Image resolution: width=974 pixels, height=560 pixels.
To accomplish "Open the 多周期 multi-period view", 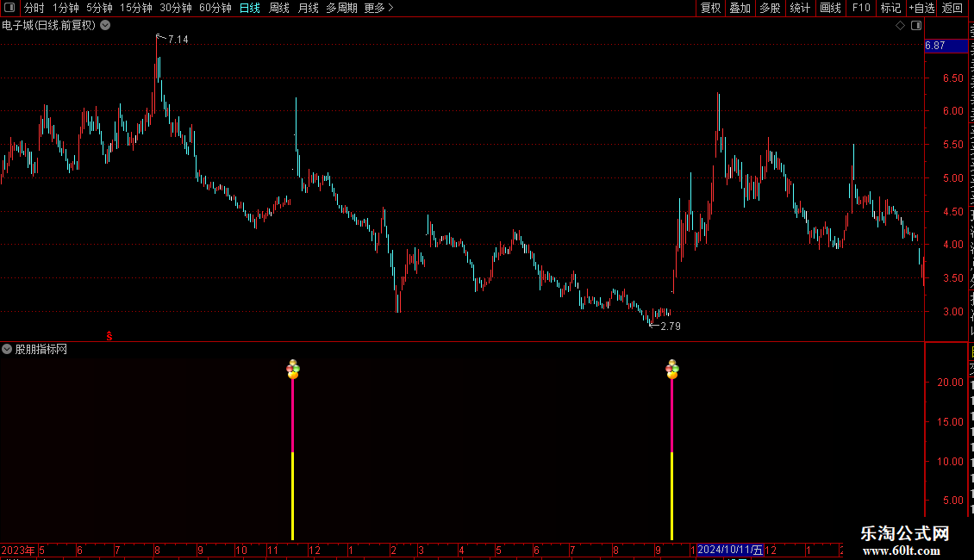I will [341, 8].
